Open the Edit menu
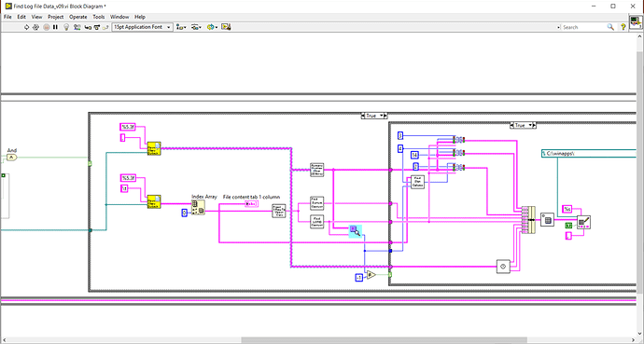This screenshot has height=344, width=644. tap(21, 17)
